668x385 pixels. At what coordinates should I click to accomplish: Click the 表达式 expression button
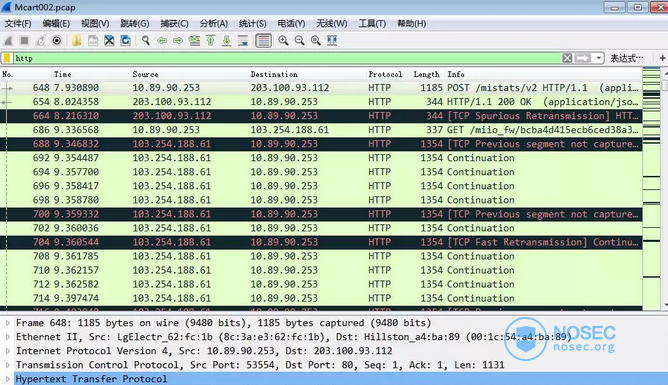(x=627, y=58)
